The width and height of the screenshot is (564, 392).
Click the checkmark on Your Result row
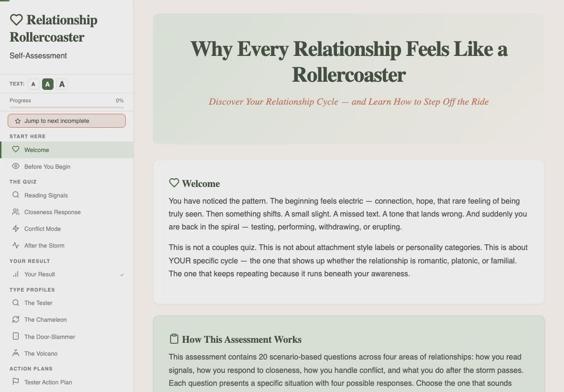(x=122, y=275)
